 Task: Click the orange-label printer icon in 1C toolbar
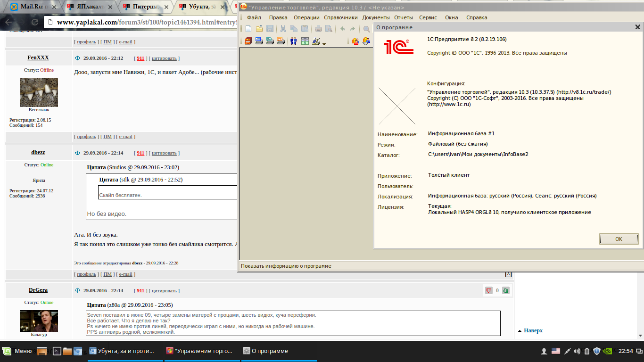(x=281, y=41)
